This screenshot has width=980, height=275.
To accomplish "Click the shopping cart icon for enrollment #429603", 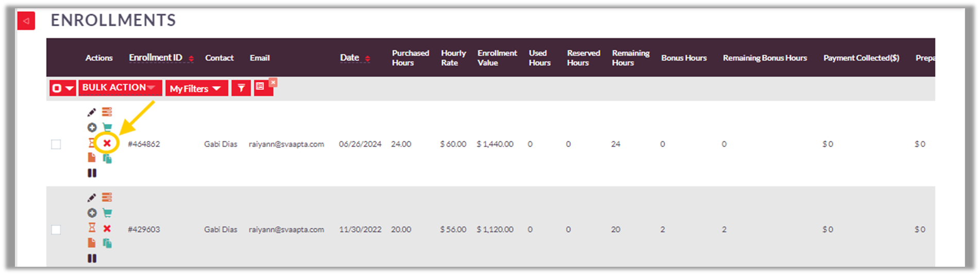I will pyautogui.click(x=107, y=213).
